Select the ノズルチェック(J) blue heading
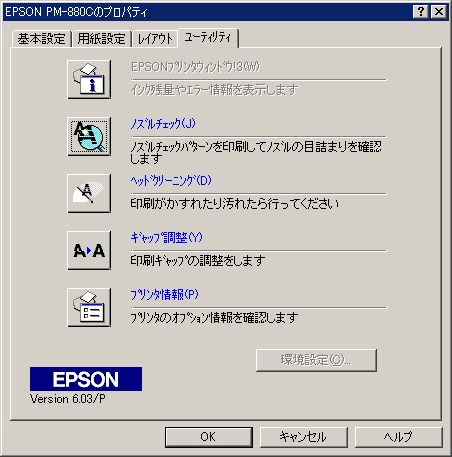The width and height of the screenshot is (452, 457). [x=163, y=124]
